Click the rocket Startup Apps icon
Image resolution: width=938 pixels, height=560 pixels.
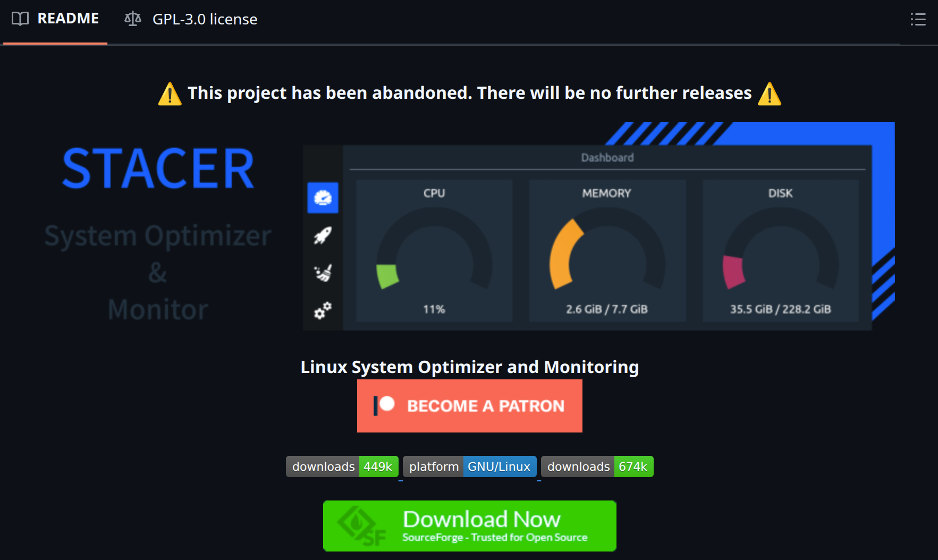click(x=323, y=235)
